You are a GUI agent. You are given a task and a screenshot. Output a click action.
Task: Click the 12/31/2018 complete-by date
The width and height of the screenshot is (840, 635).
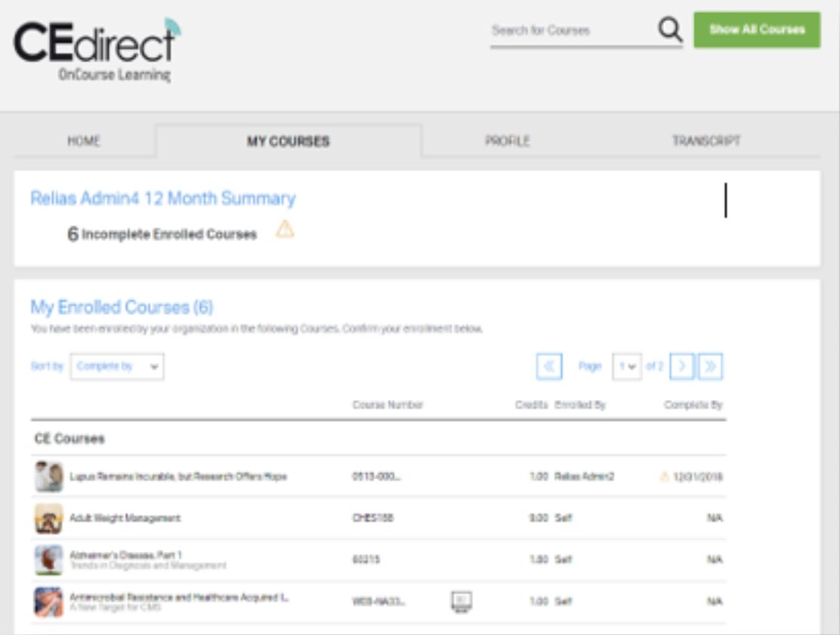pos(698,476)
